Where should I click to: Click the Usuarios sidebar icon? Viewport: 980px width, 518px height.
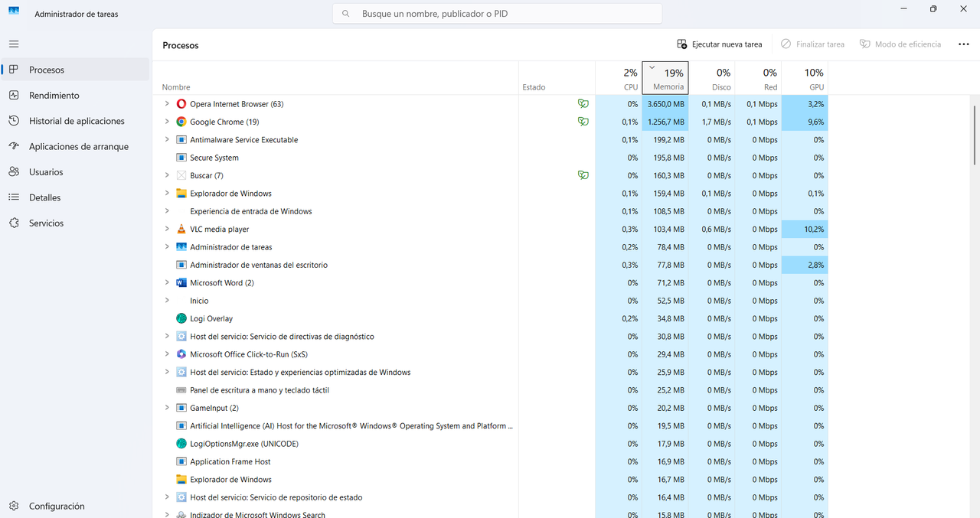(14, 172)
